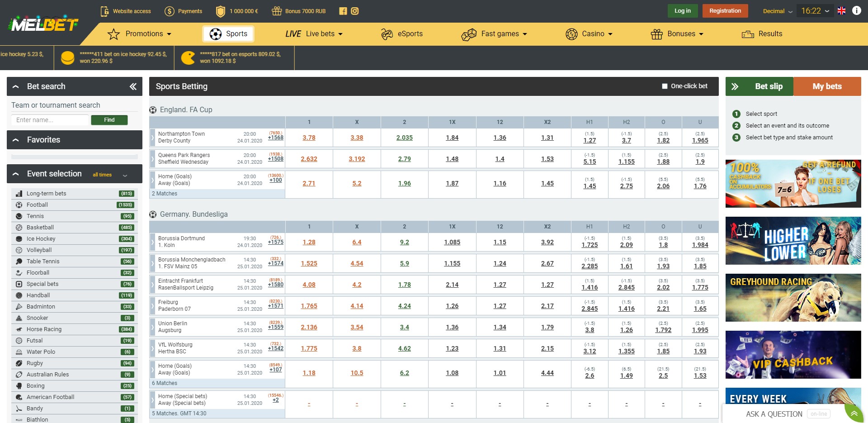Select the UK flag language icon
Image resolution: width=868 pixels, height=423 pixels.
point(841,11)
